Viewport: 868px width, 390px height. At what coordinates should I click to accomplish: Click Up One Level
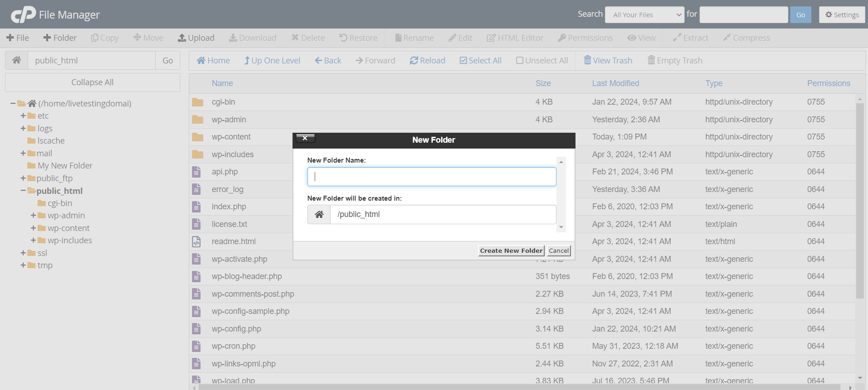coord(272,60)
